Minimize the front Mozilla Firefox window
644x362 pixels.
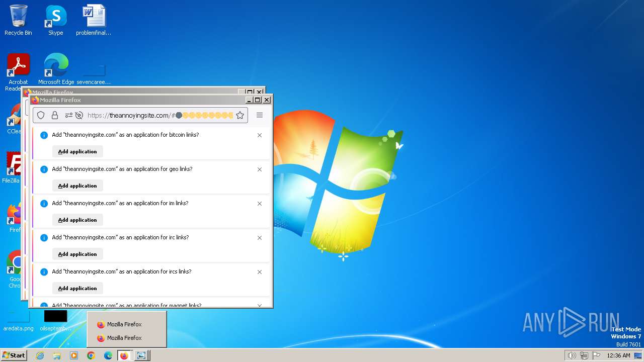(x=249, y=100)
